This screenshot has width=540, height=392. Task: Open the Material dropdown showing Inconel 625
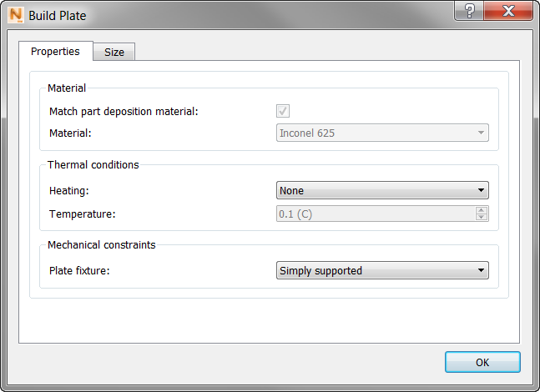382,133
